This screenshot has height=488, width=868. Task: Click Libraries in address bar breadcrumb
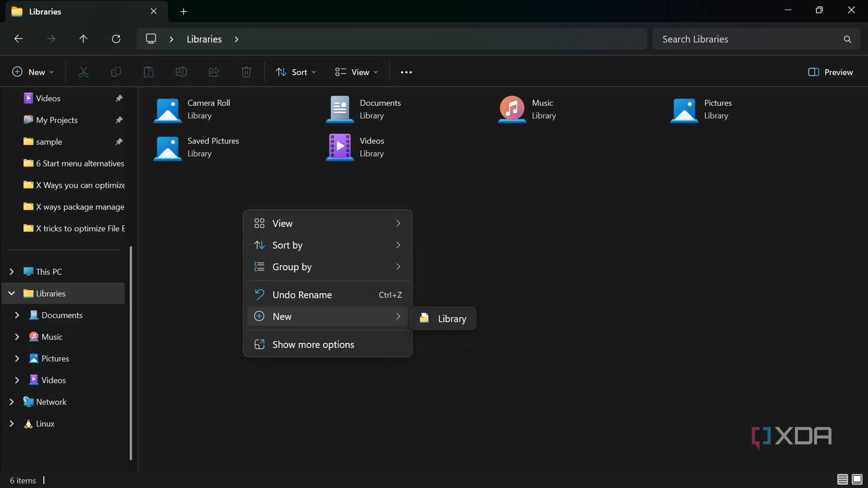tap(204, 39)
